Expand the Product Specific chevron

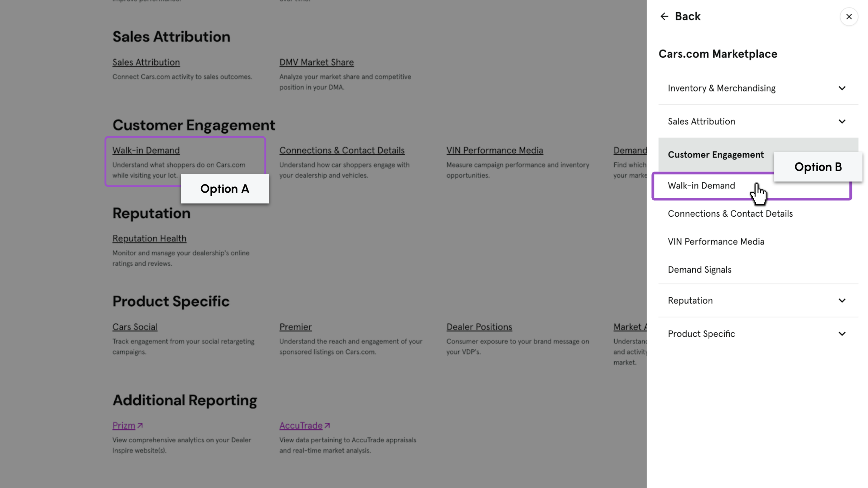click(x=842, y=334)
